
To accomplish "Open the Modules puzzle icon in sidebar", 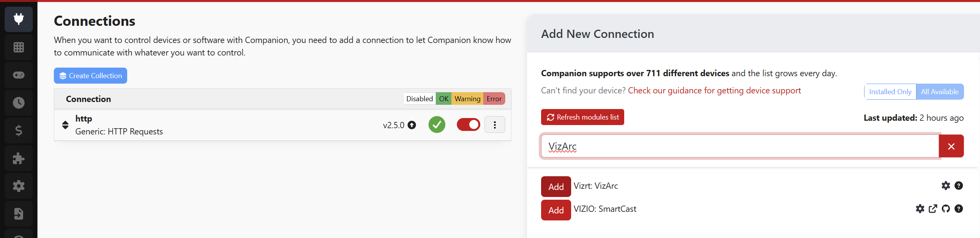I will 19,158.
